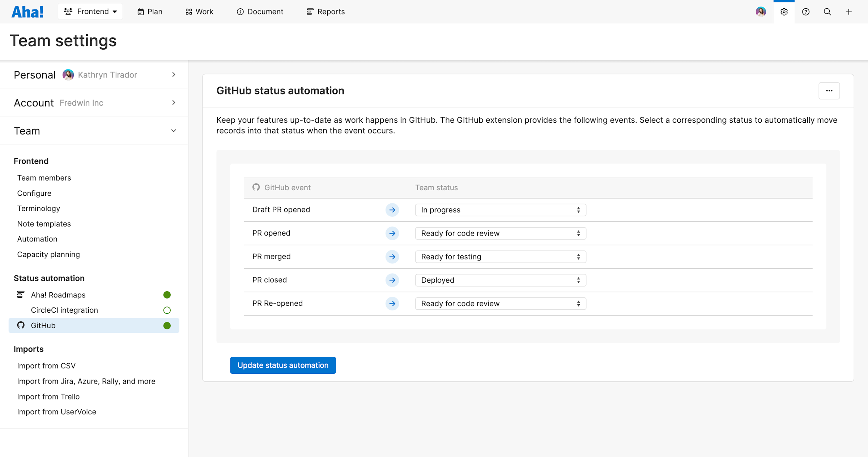Open the search magnifier icon
The width and height of the screenshot is (868, 457).
827,12
